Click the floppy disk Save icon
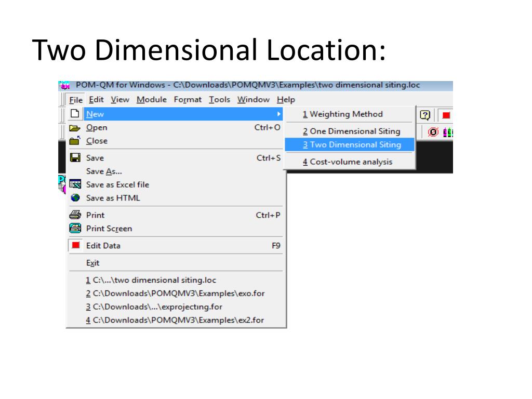Screen dimensions: 532x399 click(75, 157)
